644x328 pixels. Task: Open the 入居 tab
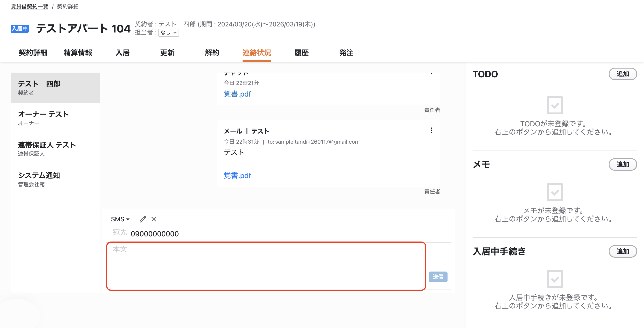(122, 53)
